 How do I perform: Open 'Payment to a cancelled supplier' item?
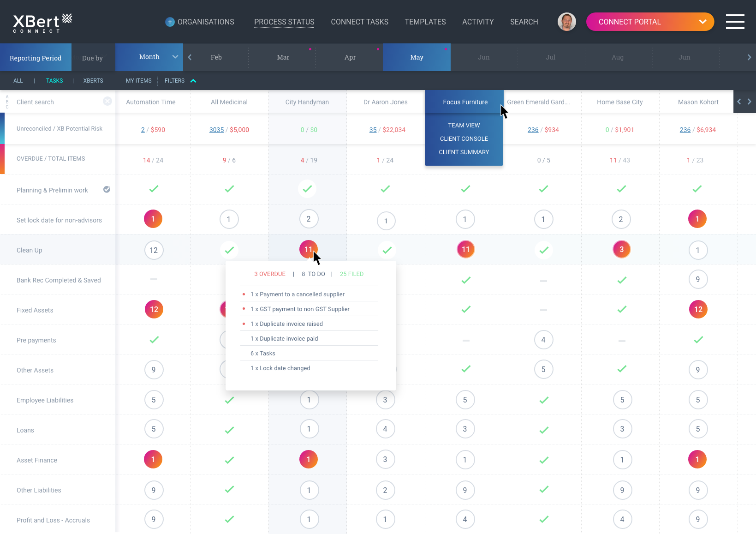coord(309,294)
